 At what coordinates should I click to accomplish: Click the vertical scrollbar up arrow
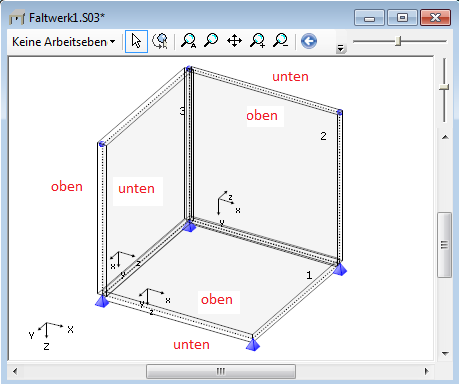[445, 137]
